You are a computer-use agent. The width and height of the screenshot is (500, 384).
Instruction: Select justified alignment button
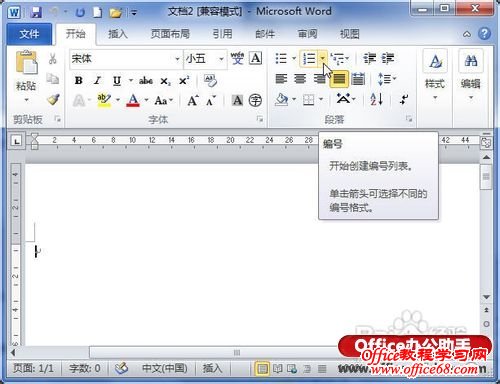(x=339, y=79)
